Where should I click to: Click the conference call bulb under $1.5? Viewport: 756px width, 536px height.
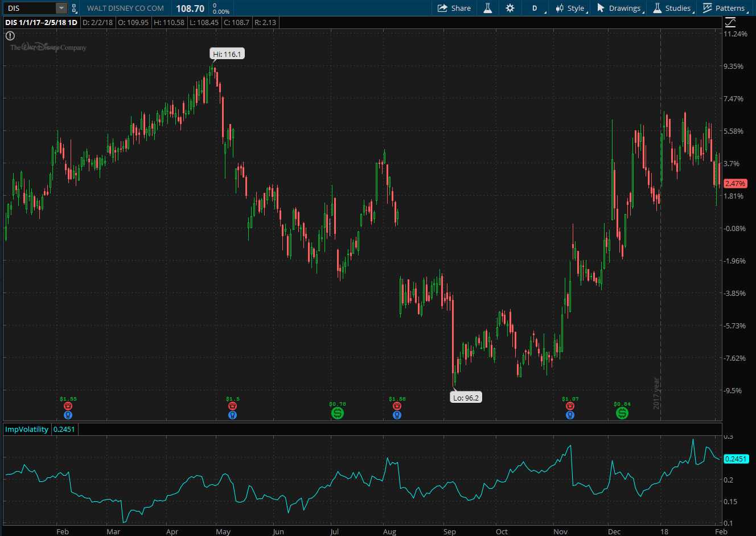[232, 415]
